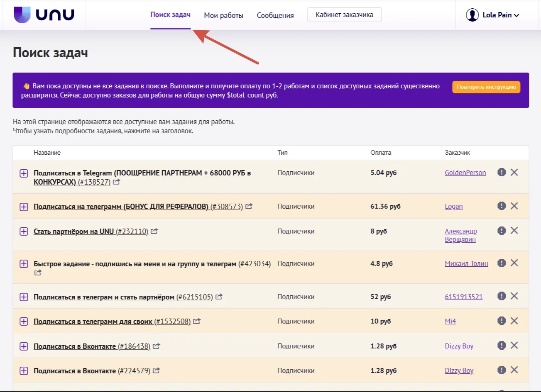Expand task #224579 details with plus
Viewport: 541px width, 392px height.
24,371
